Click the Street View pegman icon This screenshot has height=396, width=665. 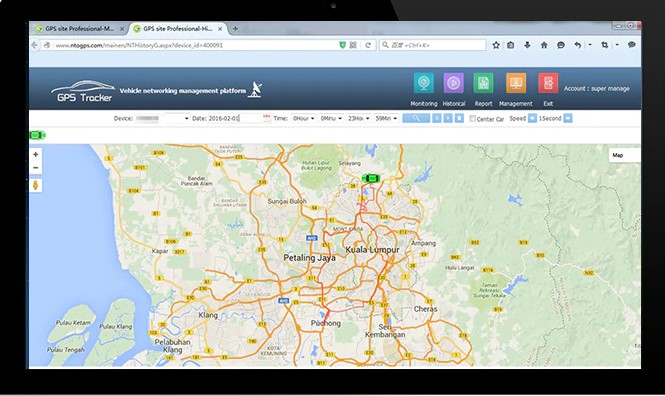click(36, 185)
